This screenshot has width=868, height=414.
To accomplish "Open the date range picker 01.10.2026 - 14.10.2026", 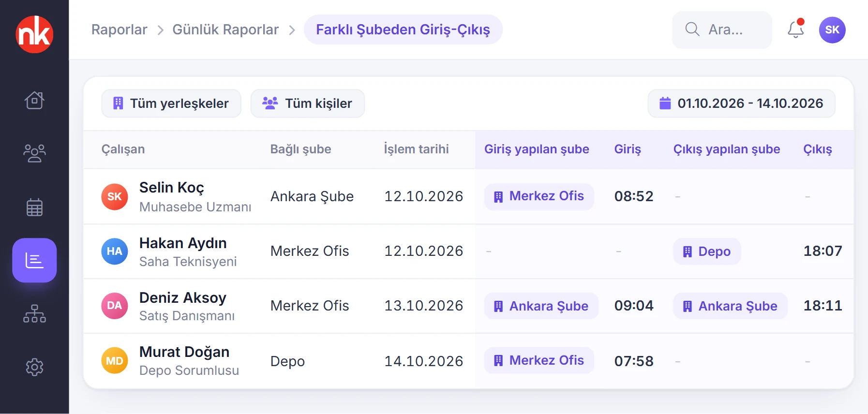I will pos(741,103).
